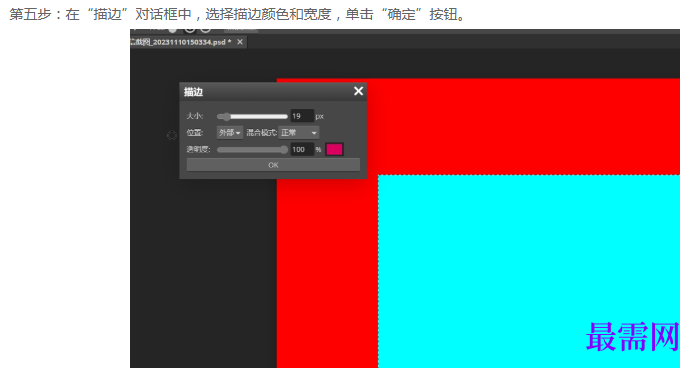Click the 描边 dialog title bar
The height and width of the screenshot is (368, 698).
[x=273, y=92]
